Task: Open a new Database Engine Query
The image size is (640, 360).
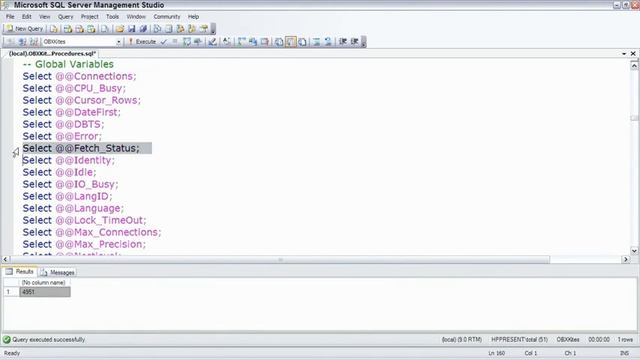Action: click(53, 29)
